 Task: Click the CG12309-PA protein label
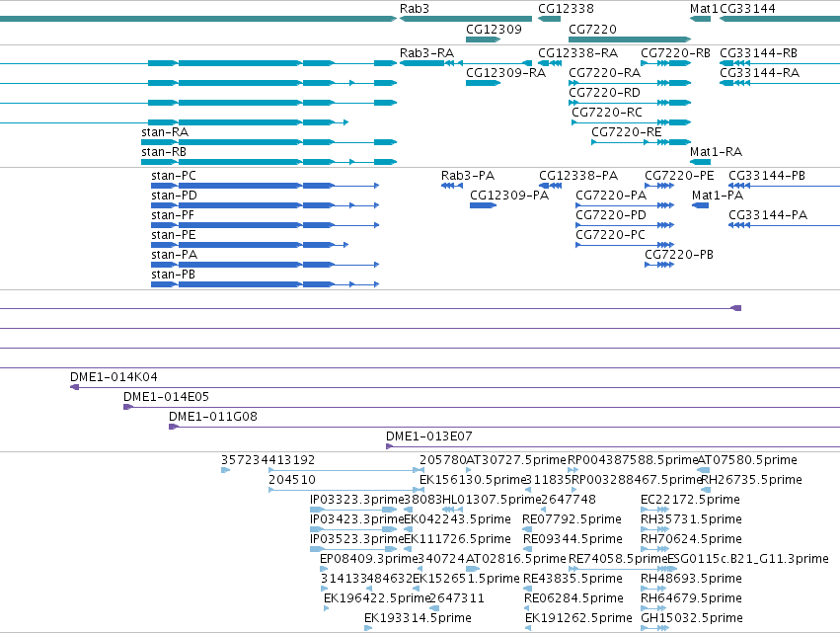click(509, 196)
